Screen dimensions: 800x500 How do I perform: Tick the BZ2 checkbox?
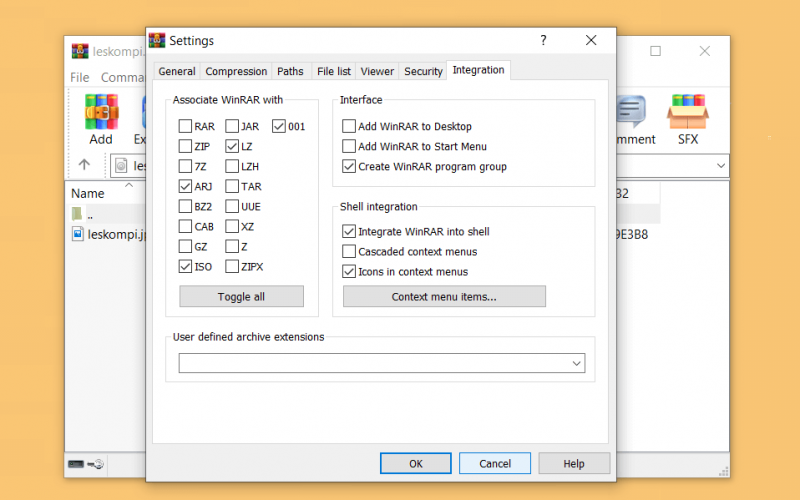[x=185, y=206]
